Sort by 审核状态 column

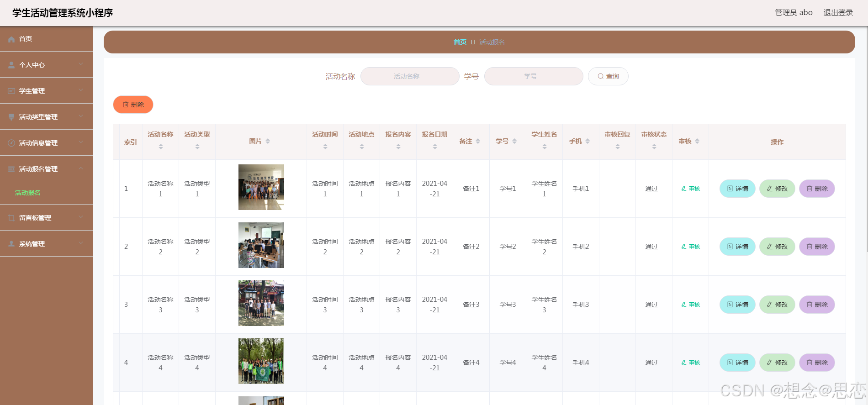(x=654, y=147)
